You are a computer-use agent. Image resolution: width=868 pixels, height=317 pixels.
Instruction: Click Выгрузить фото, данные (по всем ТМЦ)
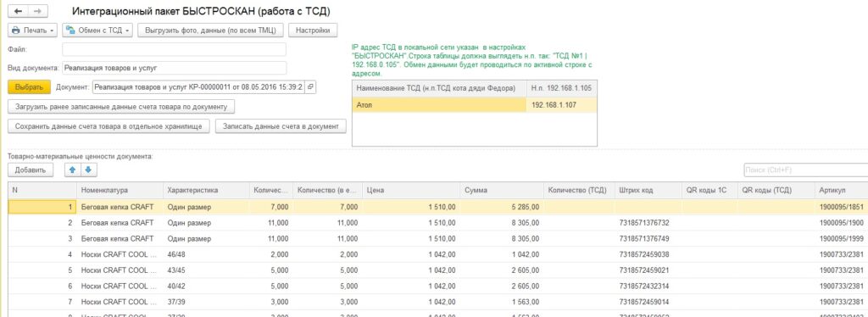(x=210, y=31)
